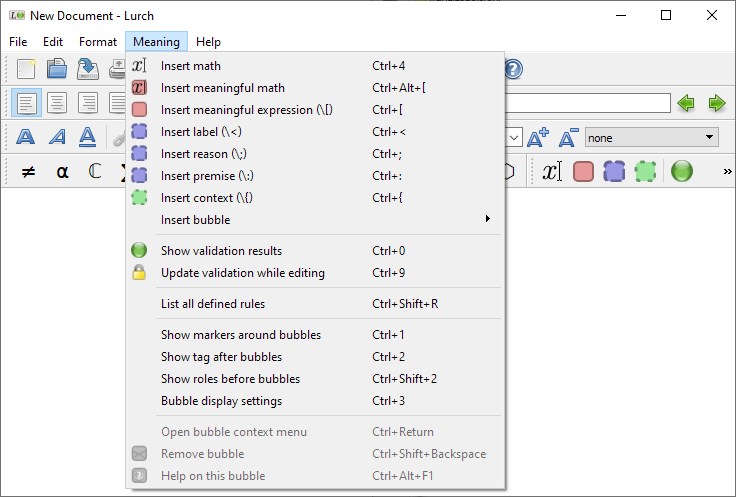Click the decrease font size icon
This screenshot has height=497, width=736.
pyautogui.click(x=568, y=137)
